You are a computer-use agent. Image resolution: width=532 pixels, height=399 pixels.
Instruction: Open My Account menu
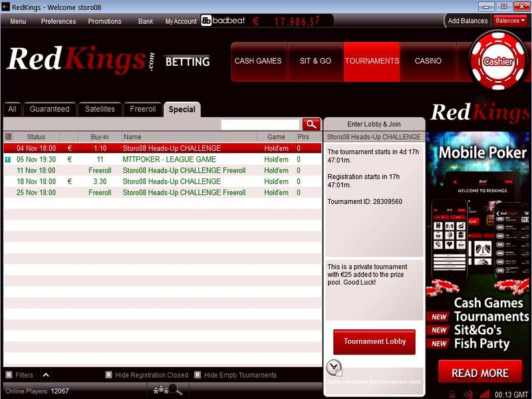181,21
